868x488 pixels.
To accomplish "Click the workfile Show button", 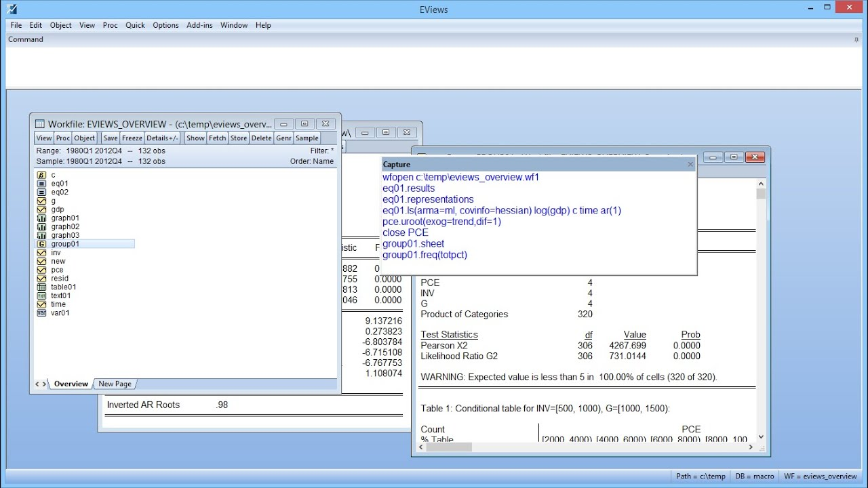I will point(195,138).
